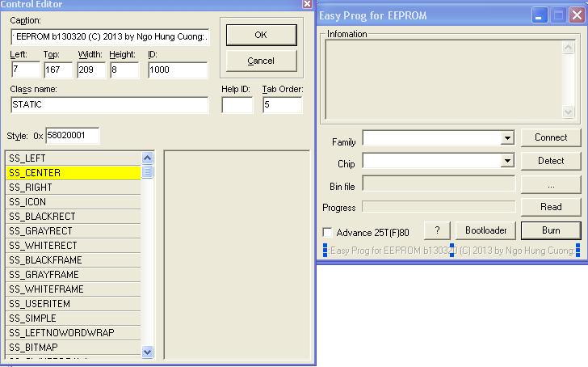Select SS_LEFT style in list

pos(73,158)
